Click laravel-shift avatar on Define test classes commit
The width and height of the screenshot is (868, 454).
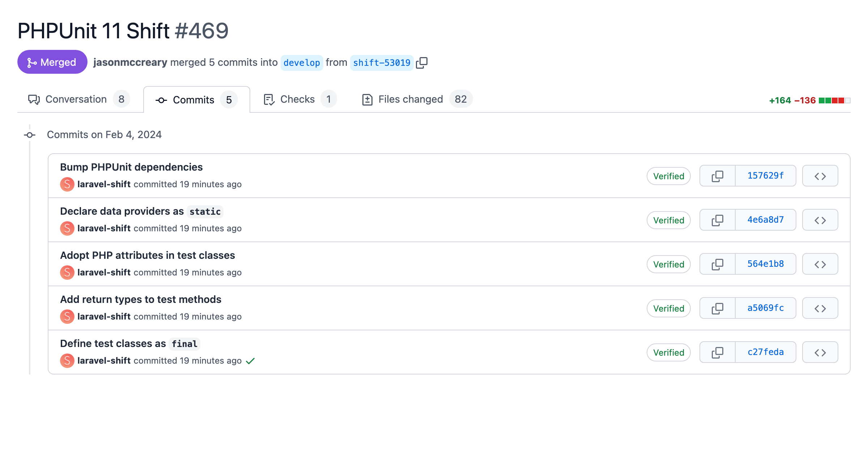[67, 361]
